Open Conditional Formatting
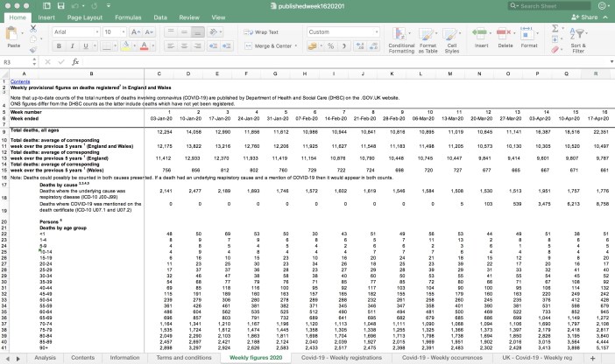The image size is (615, 364). click(401, 40)
